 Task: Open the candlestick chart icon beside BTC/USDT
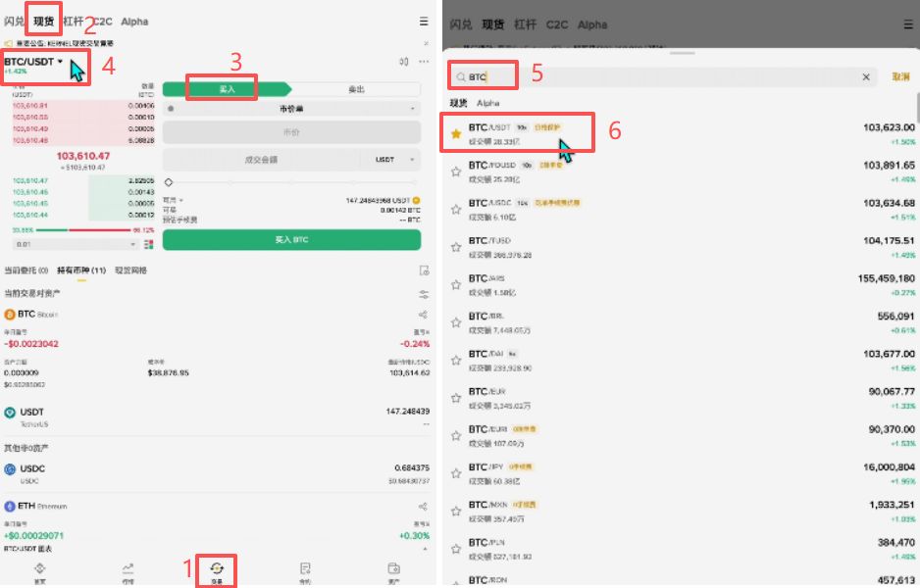click(x=403, y=62)
